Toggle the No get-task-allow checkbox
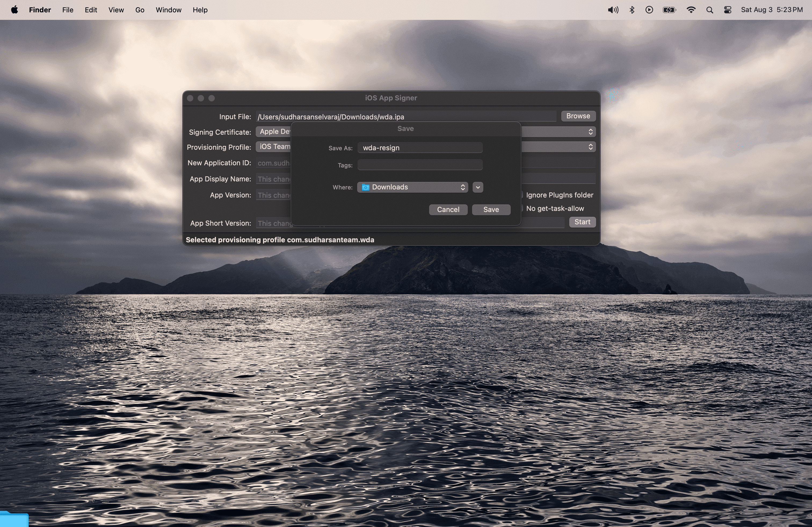The image size is (812, 527). (x=522, y=208)
